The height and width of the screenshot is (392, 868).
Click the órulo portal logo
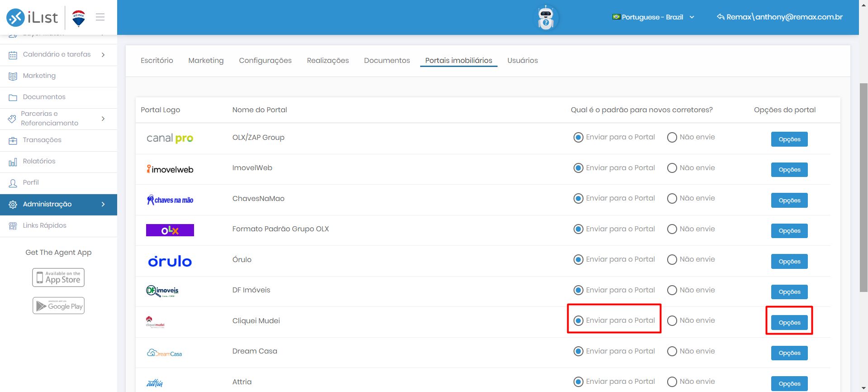point(170,261)
